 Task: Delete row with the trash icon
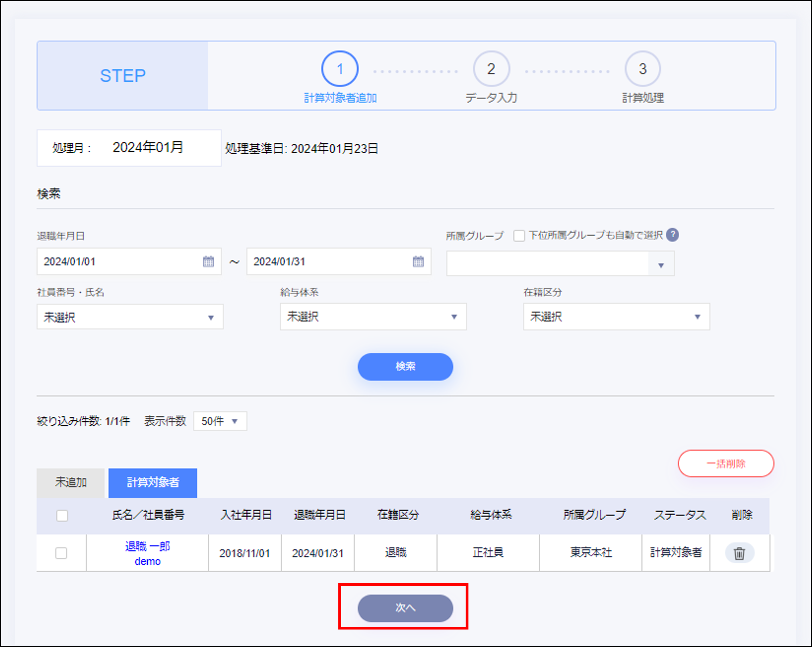[x=739, y=553]
